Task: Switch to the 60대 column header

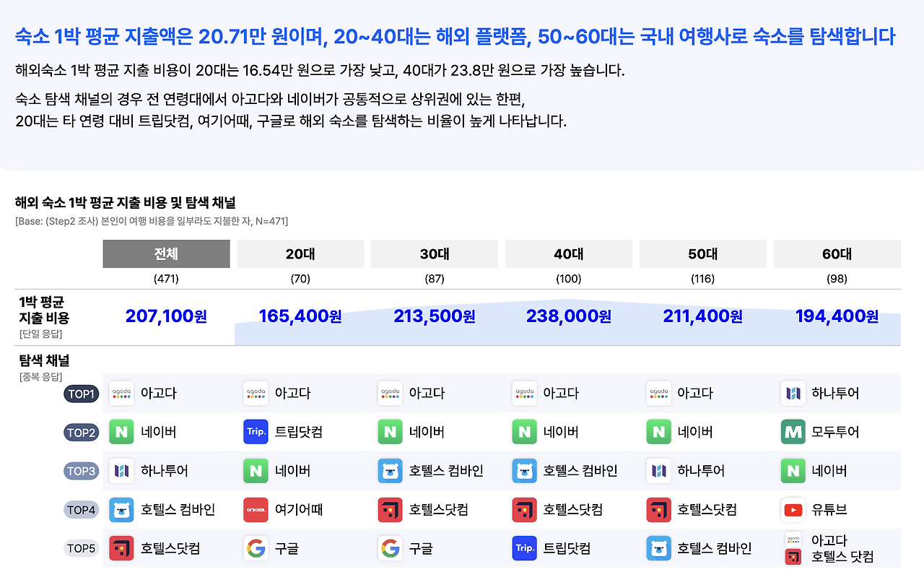Action: click(x=837, y=253)
